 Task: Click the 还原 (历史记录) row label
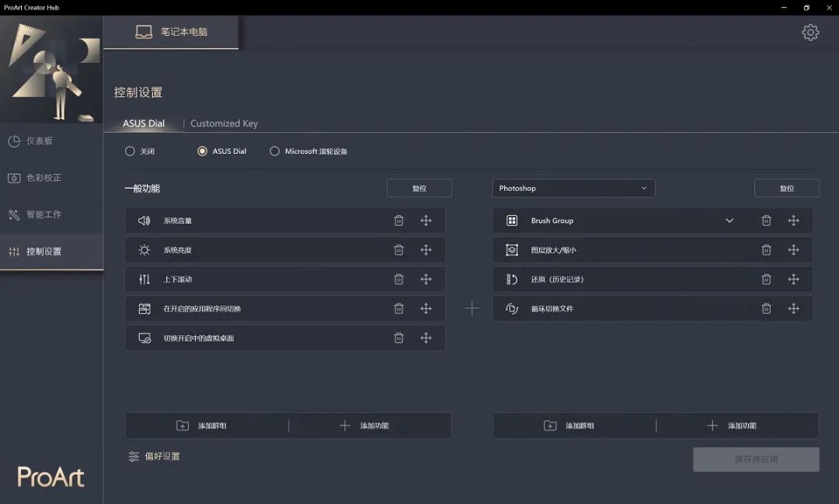[557, 280]
